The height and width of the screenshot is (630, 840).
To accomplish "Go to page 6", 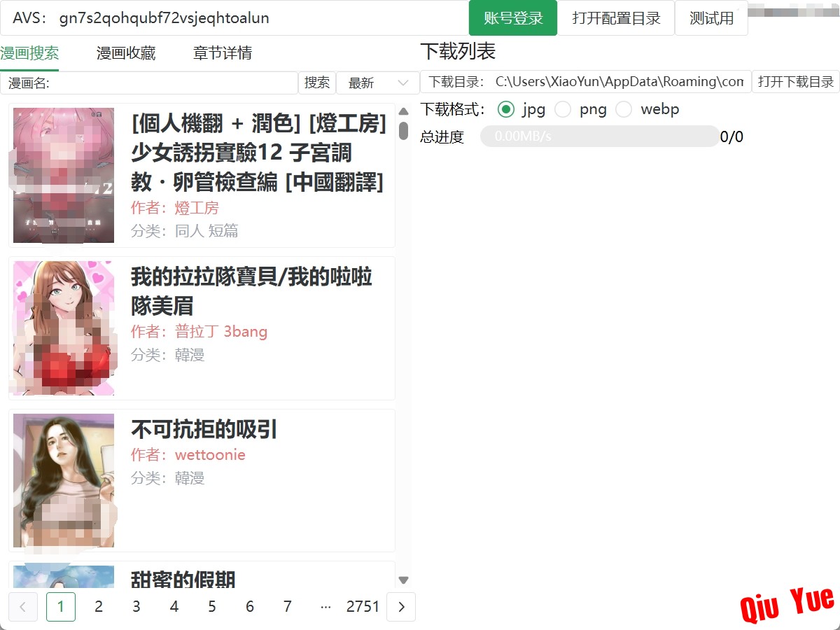I will [x=250, y=607].
